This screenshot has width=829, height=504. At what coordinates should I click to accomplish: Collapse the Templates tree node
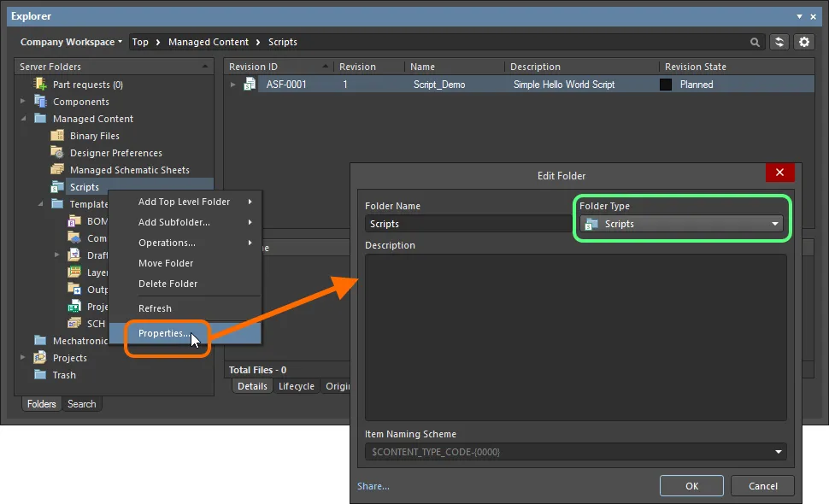coord(40,203)
